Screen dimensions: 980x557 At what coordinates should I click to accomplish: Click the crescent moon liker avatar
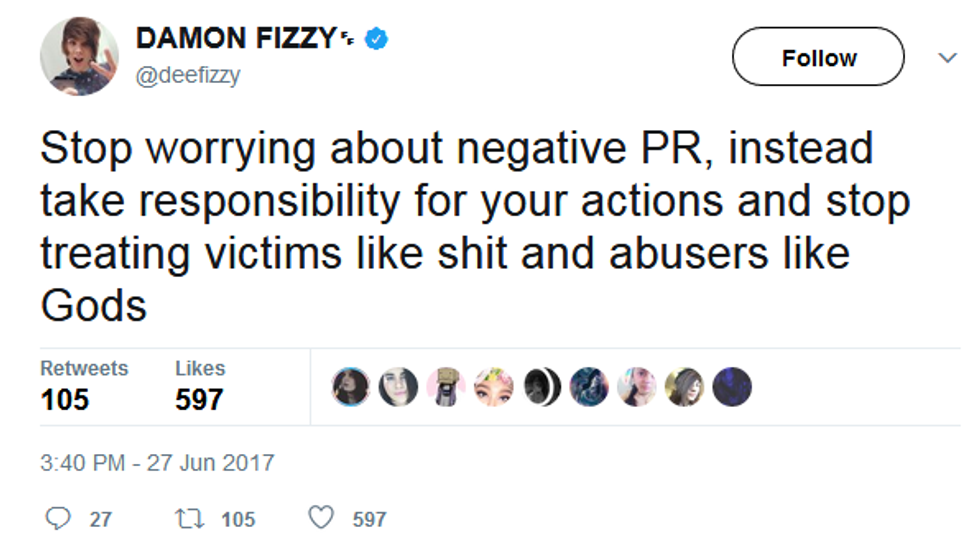(541, 387)
